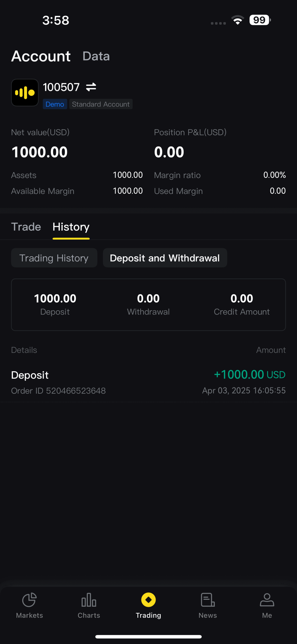Viewport: 297px width, 644px height.
Task: Tap the Demo account badge
Action: 55,104
